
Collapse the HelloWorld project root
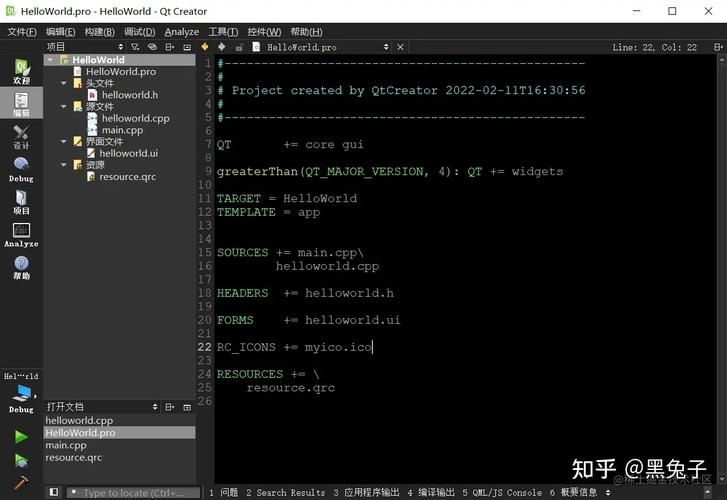[51, 60]
